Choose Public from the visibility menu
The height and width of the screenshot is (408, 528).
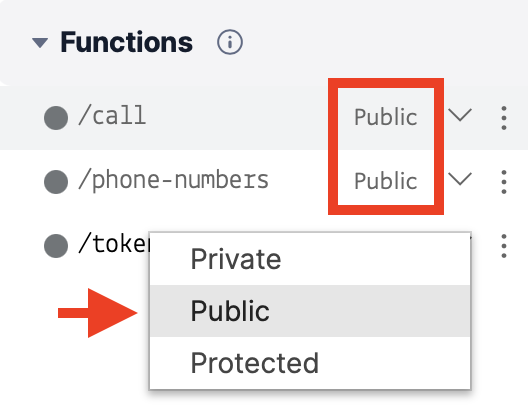(310, 311)
